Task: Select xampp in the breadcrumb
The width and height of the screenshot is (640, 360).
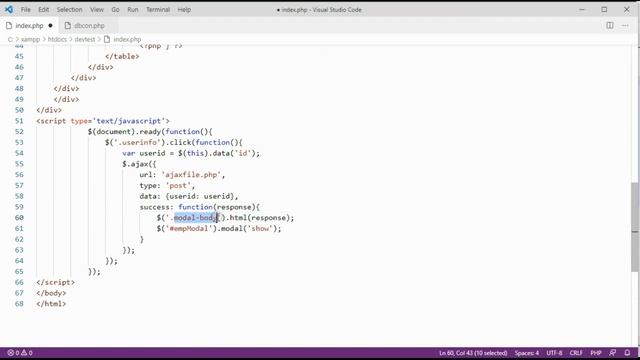Action: [30, 39]
